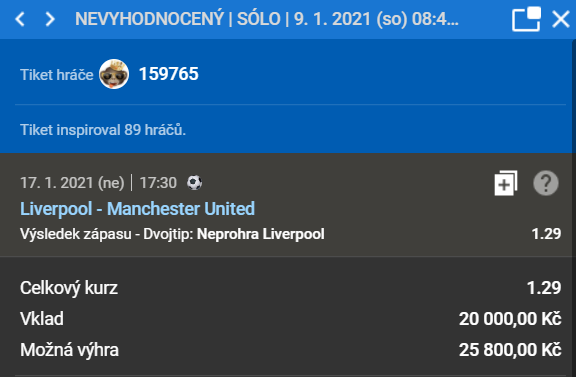Click the football sport icon
The height and width of the screenshot is (377, 576).
[194, 183]
